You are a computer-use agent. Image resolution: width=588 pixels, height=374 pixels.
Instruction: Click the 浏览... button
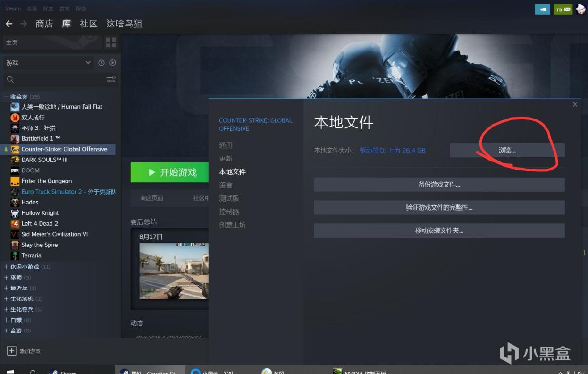coord(507,150)
